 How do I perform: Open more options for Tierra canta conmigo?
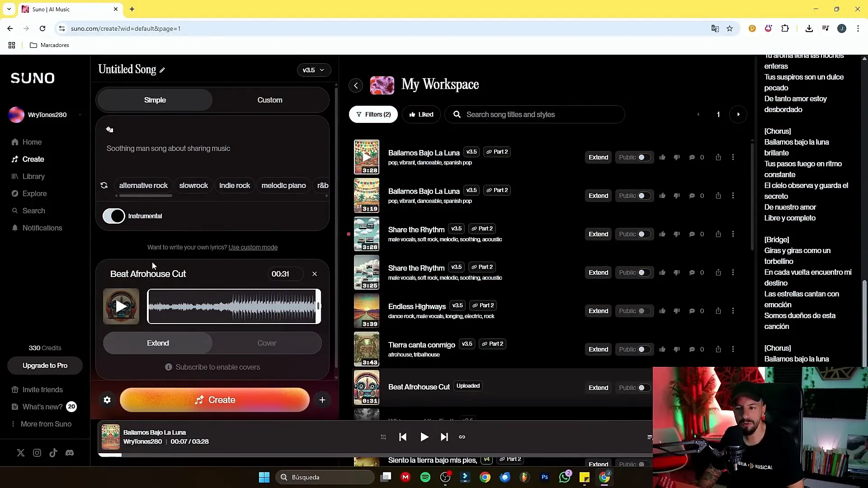click(733, 349)
